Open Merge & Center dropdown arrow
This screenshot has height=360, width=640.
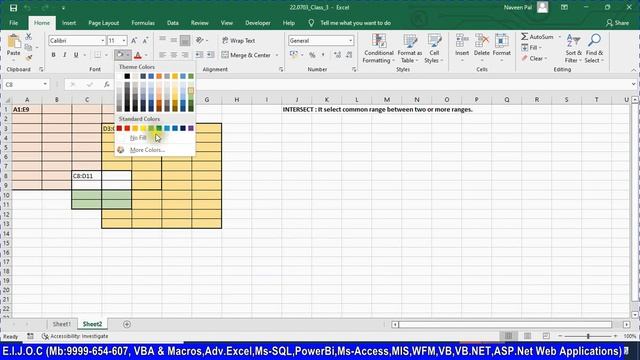pos(277,55)
